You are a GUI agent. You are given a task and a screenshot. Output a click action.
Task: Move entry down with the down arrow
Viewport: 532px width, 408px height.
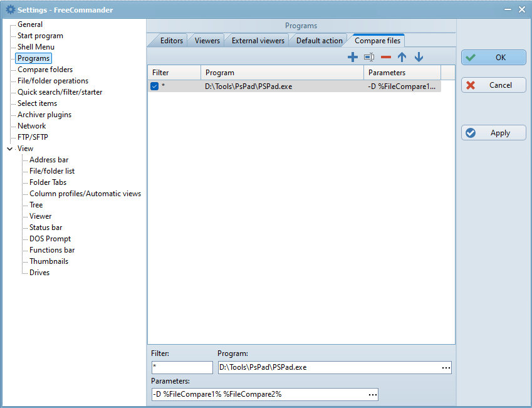point(419,58)
